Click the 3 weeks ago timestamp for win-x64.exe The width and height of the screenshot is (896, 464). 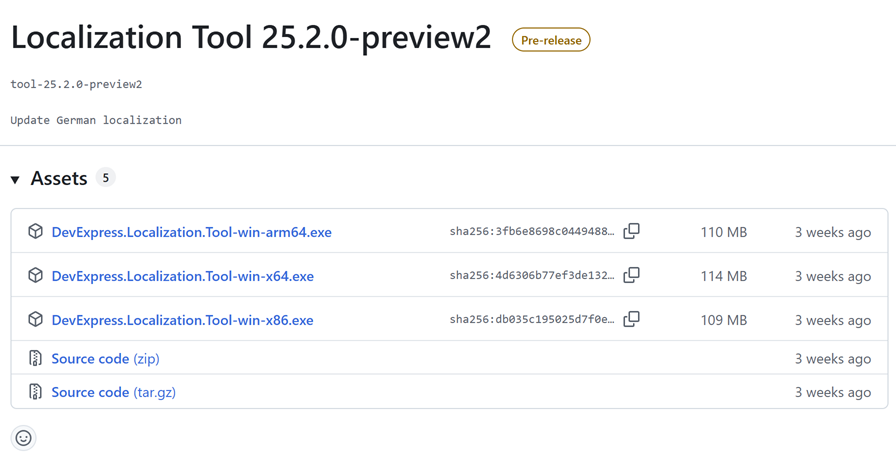pyautogui.click(x=833, y=277)
